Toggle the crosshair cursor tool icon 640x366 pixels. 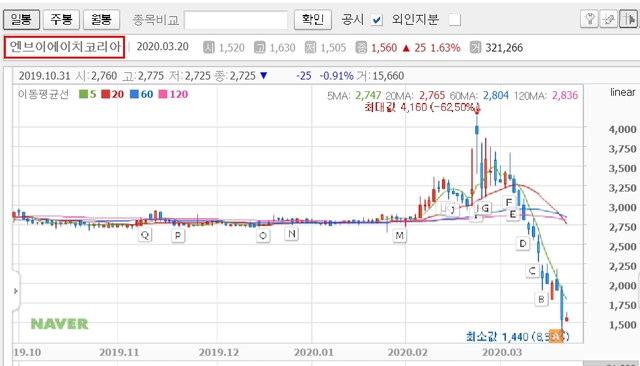click(628, 19)
